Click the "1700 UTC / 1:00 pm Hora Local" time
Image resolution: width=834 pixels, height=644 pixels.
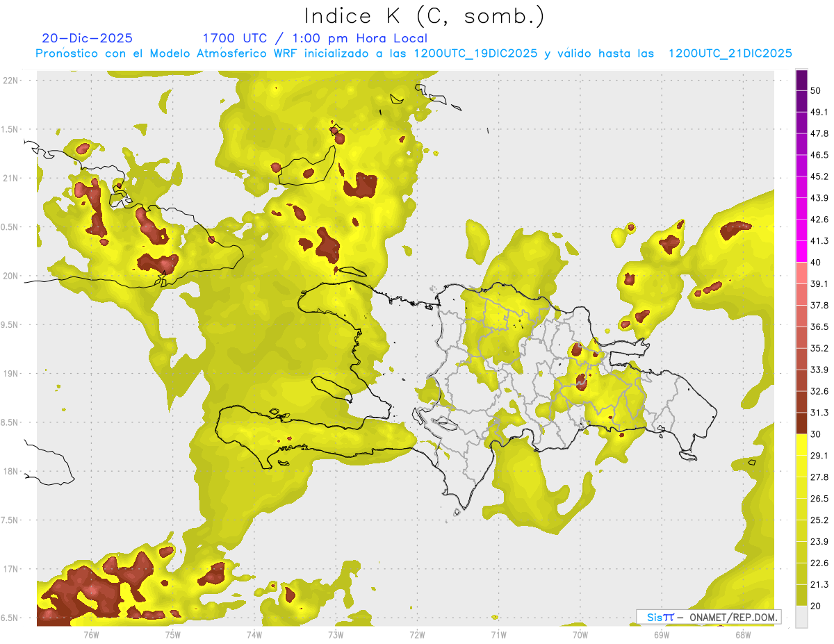pyautogui.click(x=315, y=38)
